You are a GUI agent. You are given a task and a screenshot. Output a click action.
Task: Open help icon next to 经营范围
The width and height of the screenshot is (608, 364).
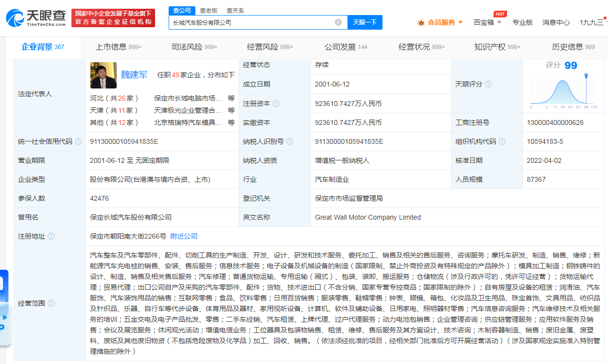51,303
